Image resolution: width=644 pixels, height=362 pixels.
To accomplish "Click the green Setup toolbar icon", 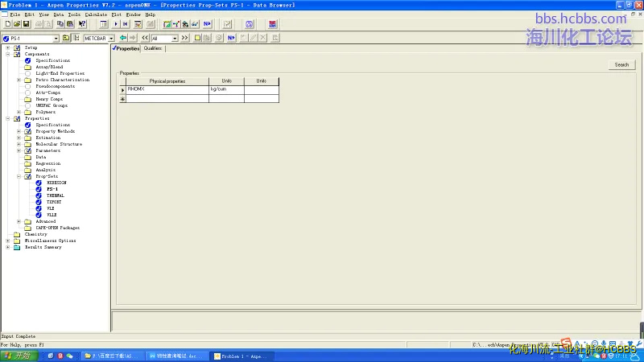I will pos(167,24).
